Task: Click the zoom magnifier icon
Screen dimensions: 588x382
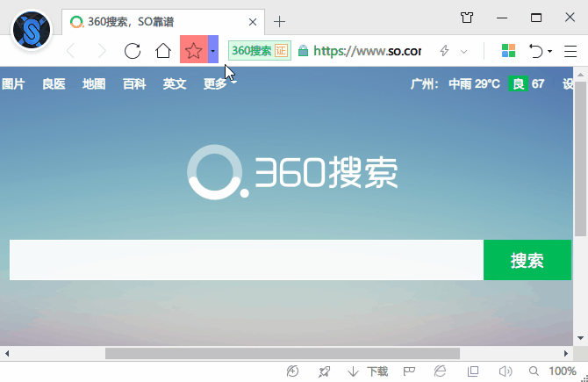Action: (x=534, y=371)
